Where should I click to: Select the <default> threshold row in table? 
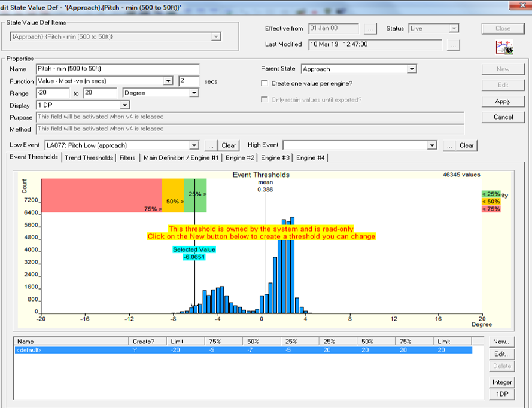click(x=72, y=350)
